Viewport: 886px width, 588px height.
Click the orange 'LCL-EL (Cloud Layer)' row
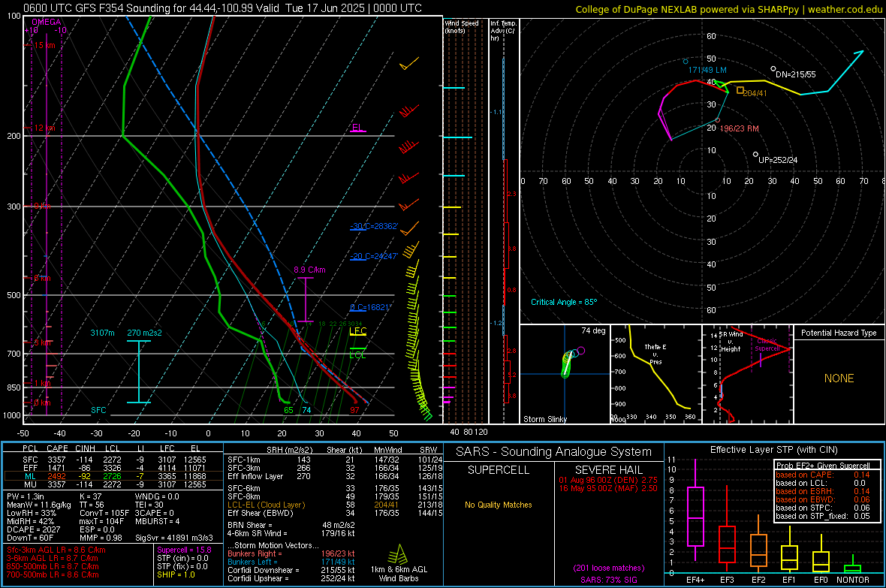[x=333, y=505]
